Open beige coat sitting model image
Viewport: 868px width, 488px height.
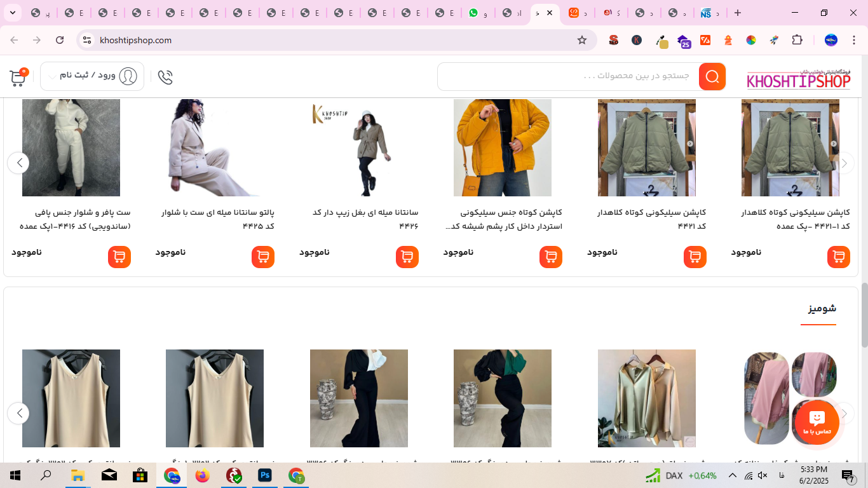click(215, 147)
